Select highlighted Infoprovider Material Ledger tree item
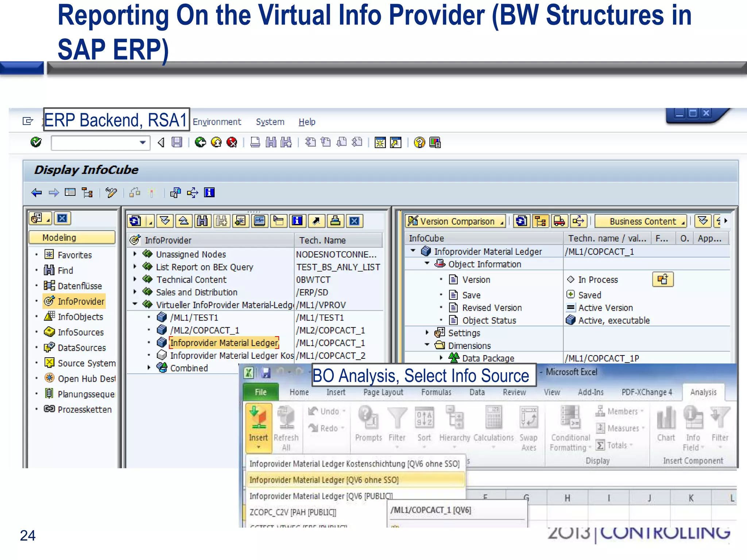The width and height of the screenshot is (747, 560). tap(224, 343)
